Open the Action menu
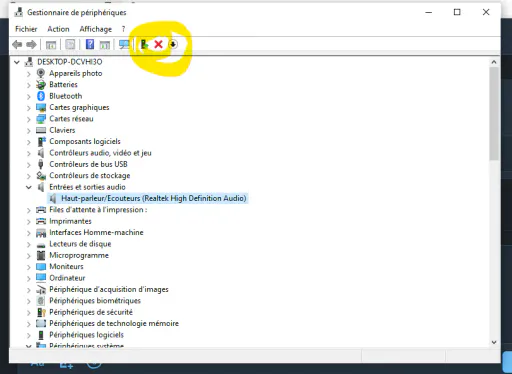This screenshot has height=374, width=512. pyautogui.click(x=58, y=29)
